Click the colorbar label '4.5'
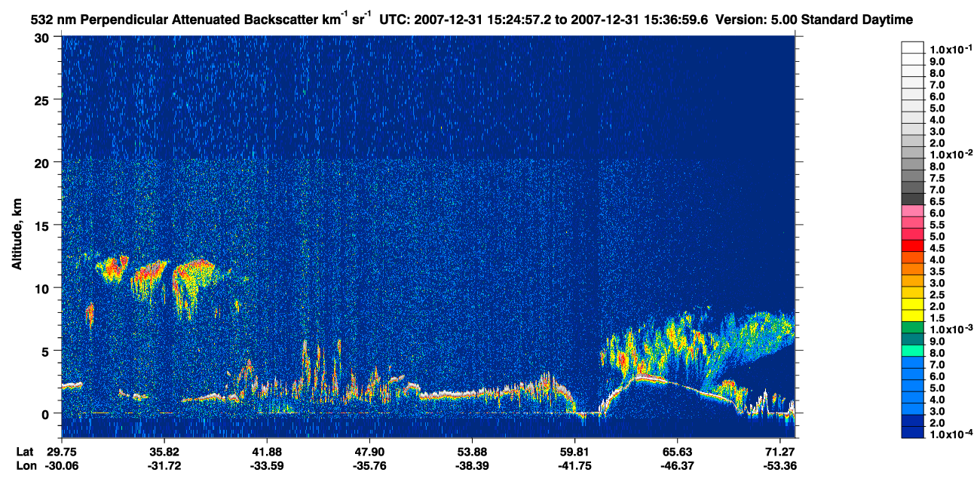The width and height of the screenshot is (980, 503). pyautogui.click(x=937, y=248)
